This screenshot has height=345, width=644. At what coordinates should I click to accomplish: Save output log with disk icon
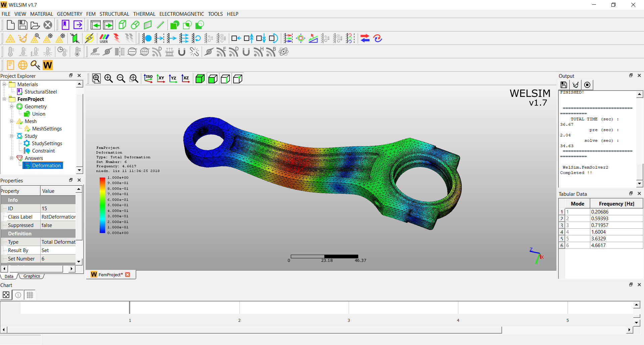pos(564,85)
